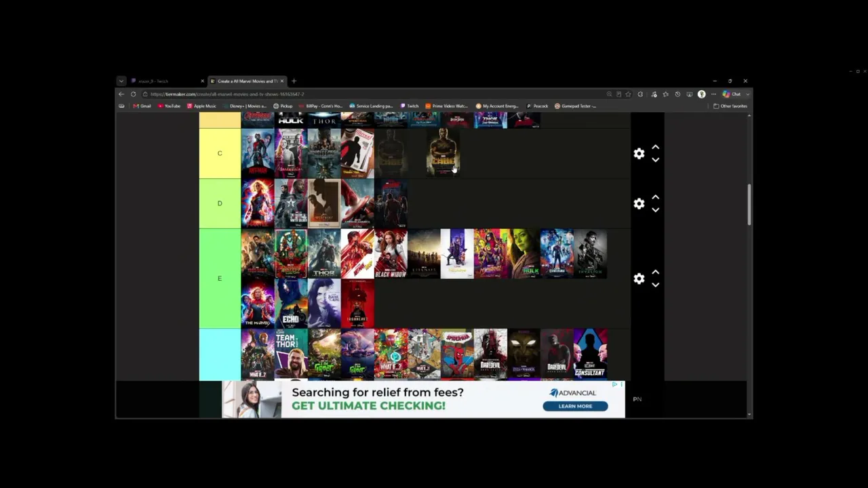The height and width of the screenshot is (488, 868).
Task: Open the Chat sidebar button
Action: coord(732,94)
